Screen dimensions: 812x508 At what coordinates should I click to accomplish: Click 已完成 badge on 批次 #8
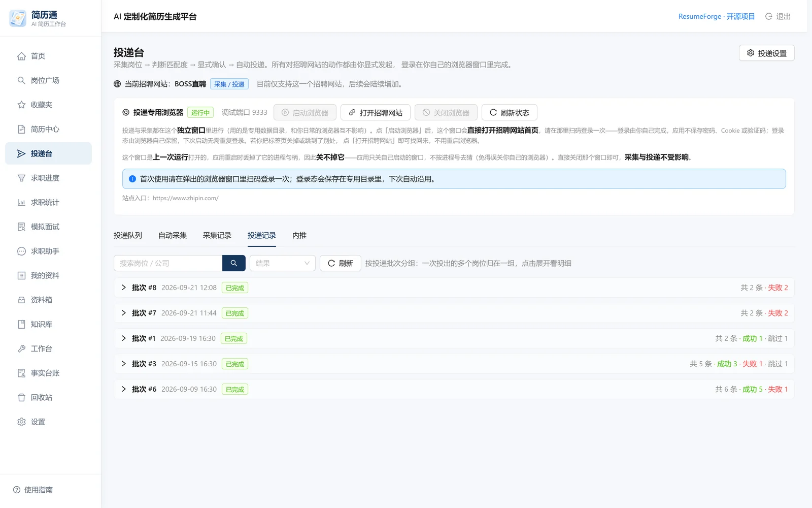pos(235,288)
